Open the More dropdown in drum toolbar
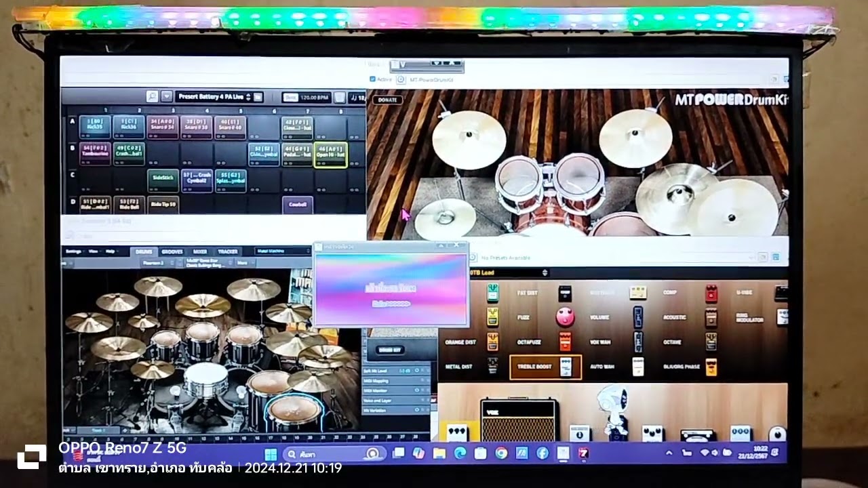 tap(244, 263)
